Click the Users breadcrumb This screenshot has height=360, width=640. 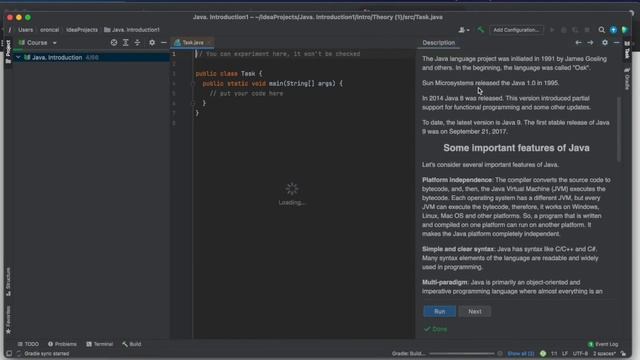pos(25,30)
